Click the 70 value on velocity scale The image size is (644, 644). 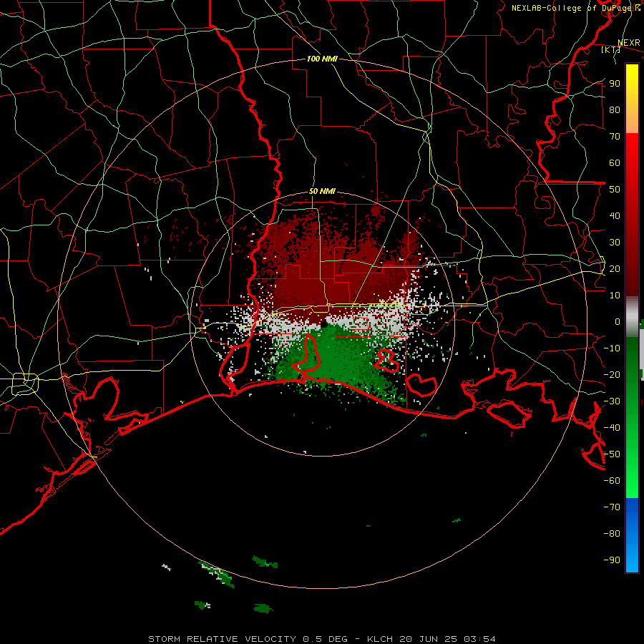point(615,137)
